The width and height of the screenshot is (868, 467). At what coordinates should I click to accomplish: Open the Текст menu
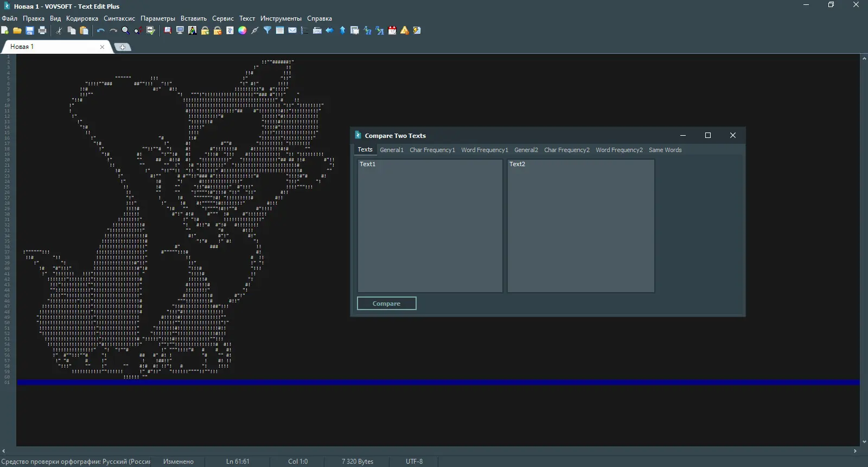[x=247, y=18]
